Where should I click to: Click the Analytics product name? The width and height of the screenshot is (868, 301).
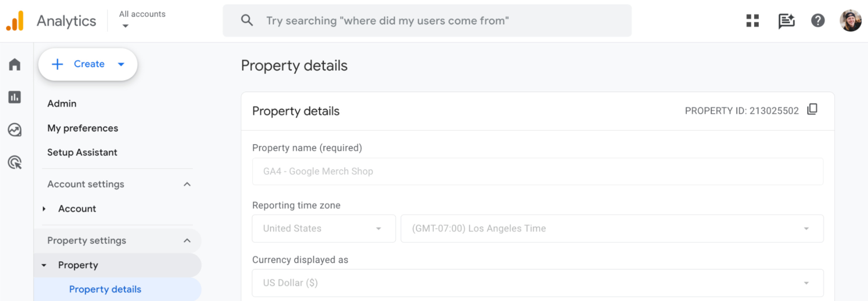point(66,21)
